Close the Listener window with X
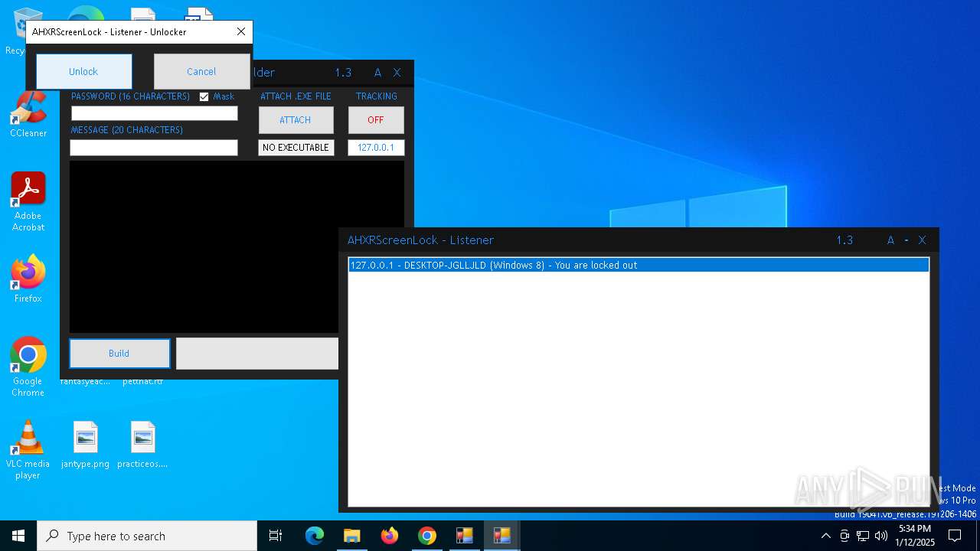The image size is (980, 551). (x=923, y=240)
